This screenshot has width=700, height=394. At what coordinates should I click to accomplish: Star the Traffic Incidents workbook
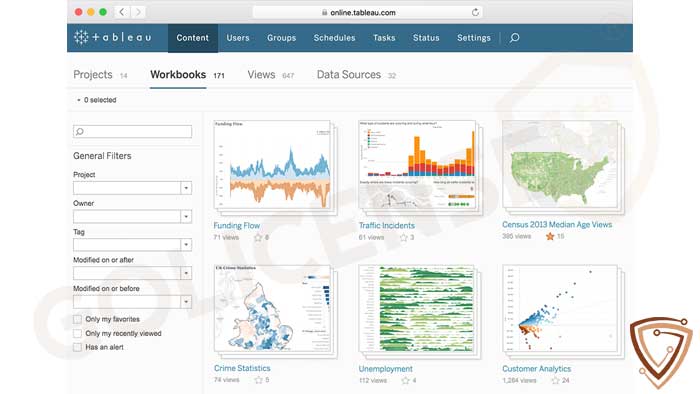click(x=404, y=237)
